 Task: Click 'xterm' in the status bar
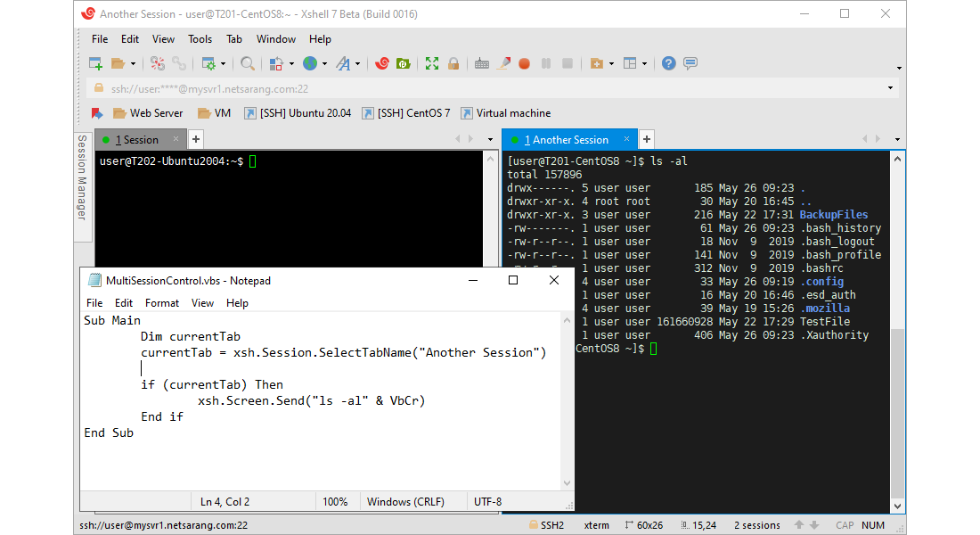pyautogui.click(x=597, y=525)
